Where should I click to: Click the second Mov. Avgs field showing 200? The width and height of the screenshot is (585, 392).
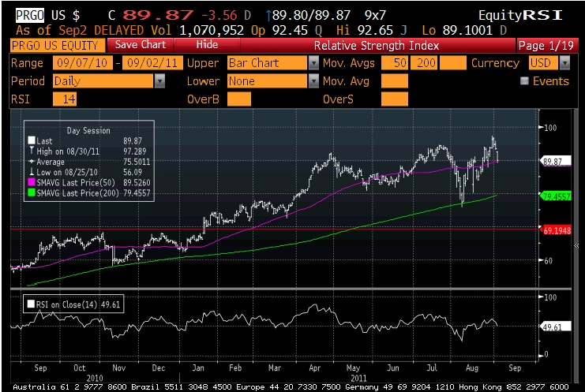pos(424,63)
